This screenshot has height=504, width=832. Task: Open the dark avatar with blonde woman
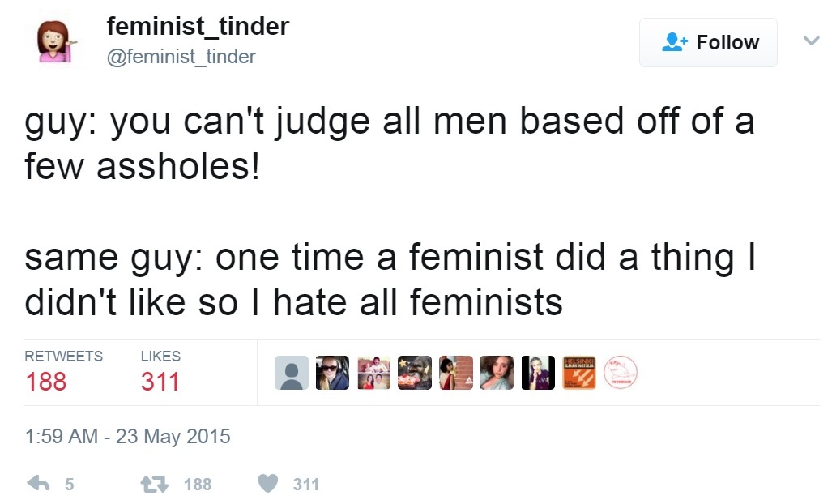(x=538, y=373)
